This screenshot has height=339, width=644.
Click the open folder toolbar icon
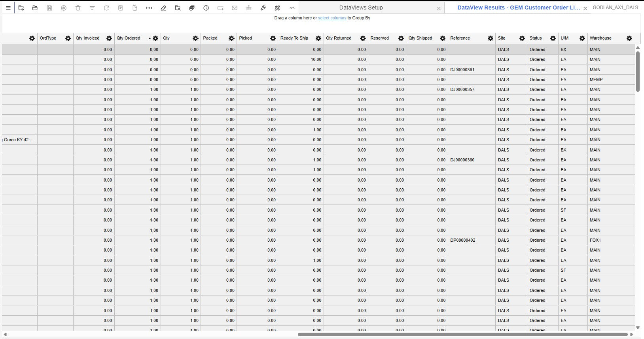35,8
